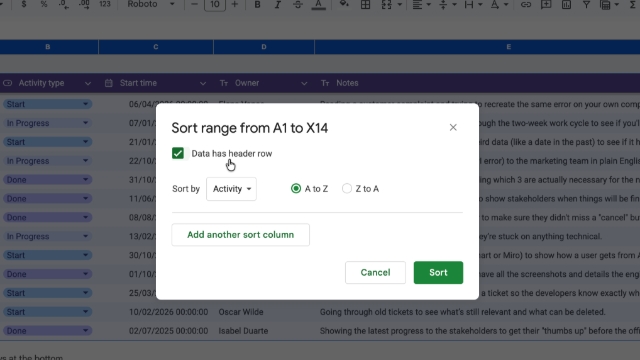Insert a link with toolbar icon
Viewport: 640px width, 360px height.
526,4
